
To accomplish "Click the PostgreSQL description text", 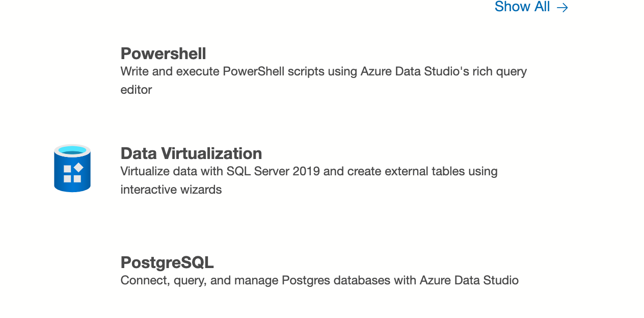I will tap(319, 280).
